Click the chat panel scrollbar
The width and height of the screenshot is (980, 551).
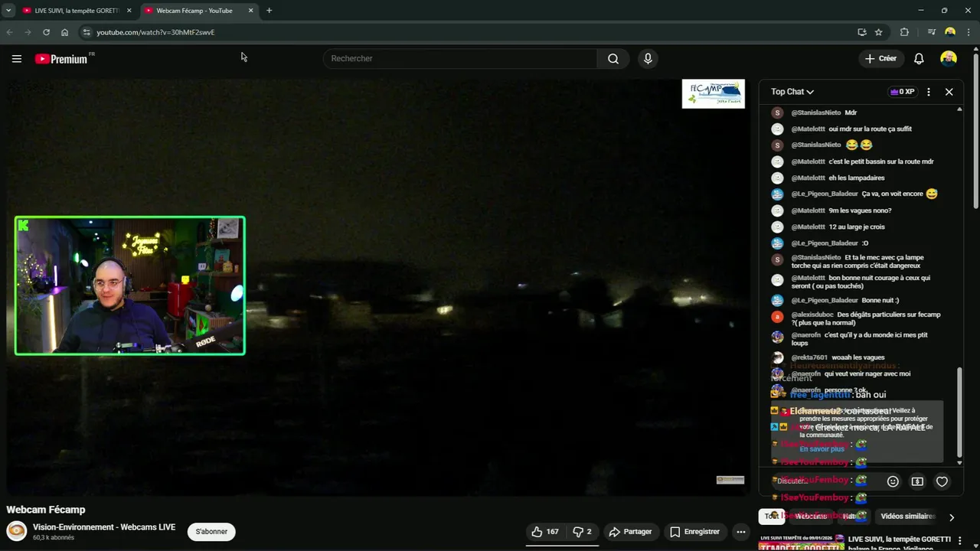click(960, 413)
